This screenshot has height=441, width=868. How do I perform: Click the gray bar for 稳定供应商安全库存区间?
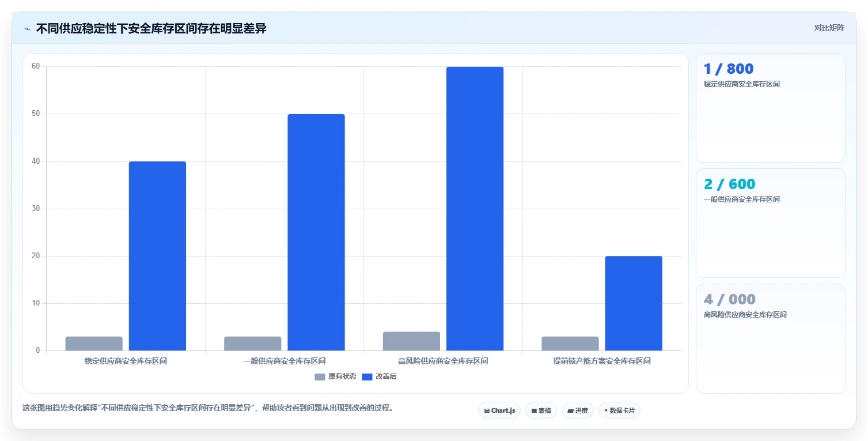[94, 344]
